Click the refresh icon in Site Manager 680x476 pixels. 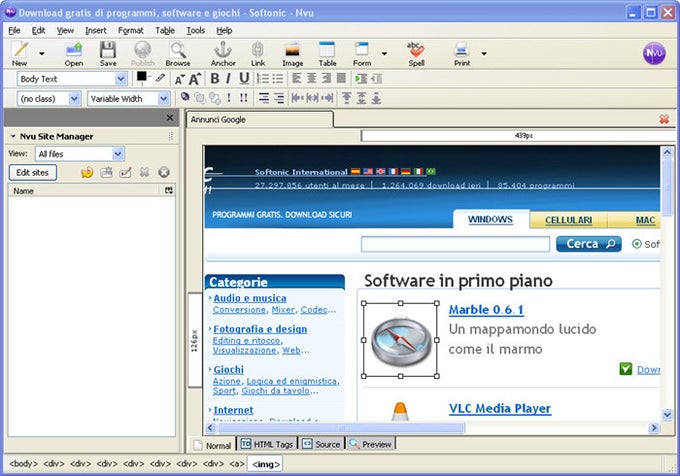click(x=87, y=173)
